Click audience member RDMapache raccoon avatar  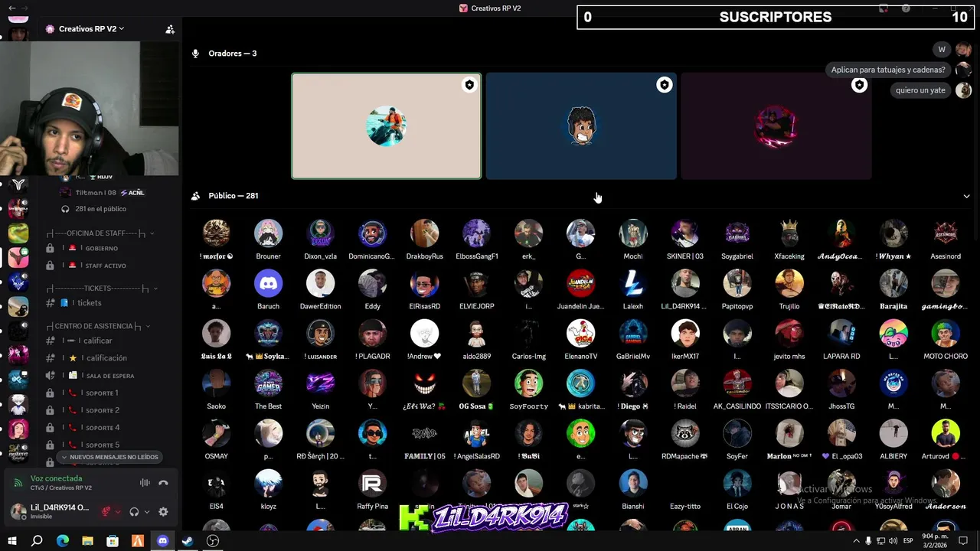684,434
